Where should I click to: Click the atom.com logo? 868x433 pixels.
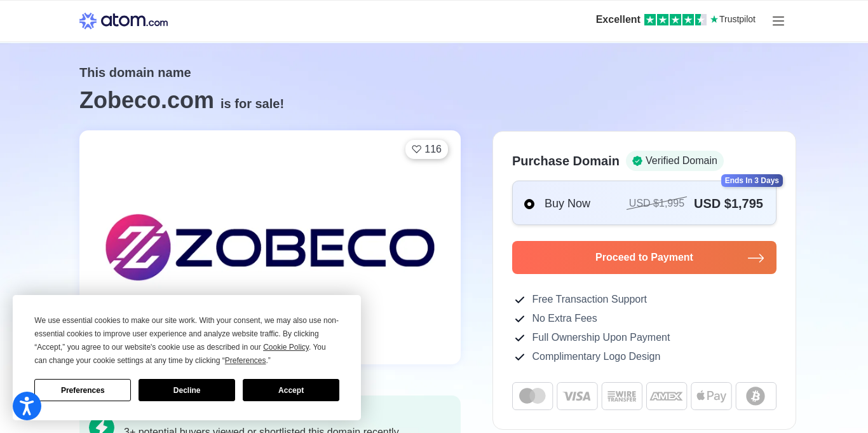point(123,21)
